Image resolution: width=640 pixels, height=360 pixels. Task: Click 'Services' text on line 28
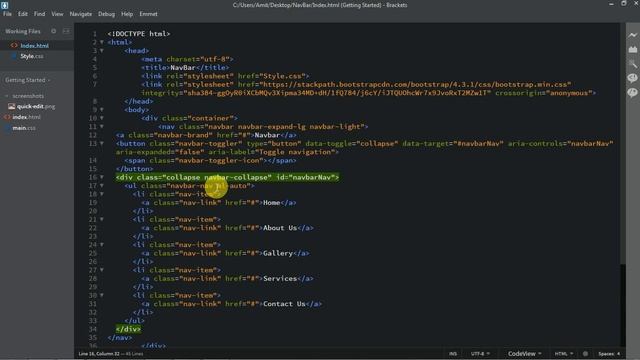pyautogui.click(x=280, y=279)
